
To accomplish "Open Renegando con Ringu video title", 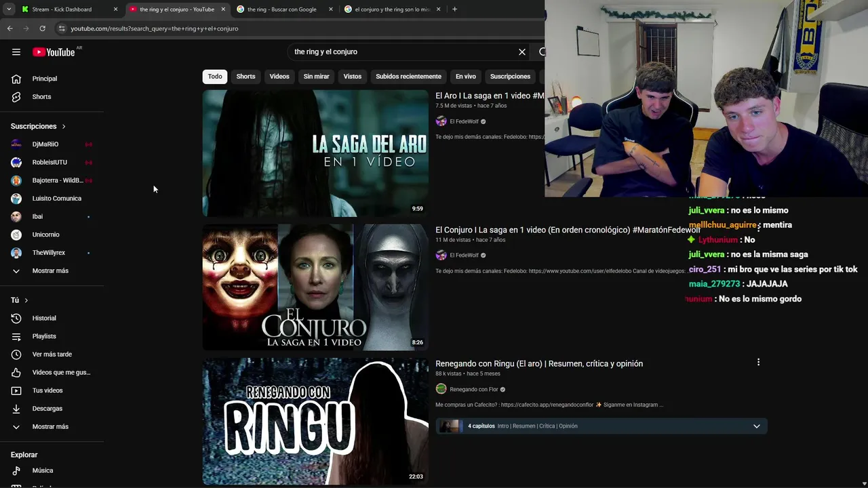I will tap(539, 364).
